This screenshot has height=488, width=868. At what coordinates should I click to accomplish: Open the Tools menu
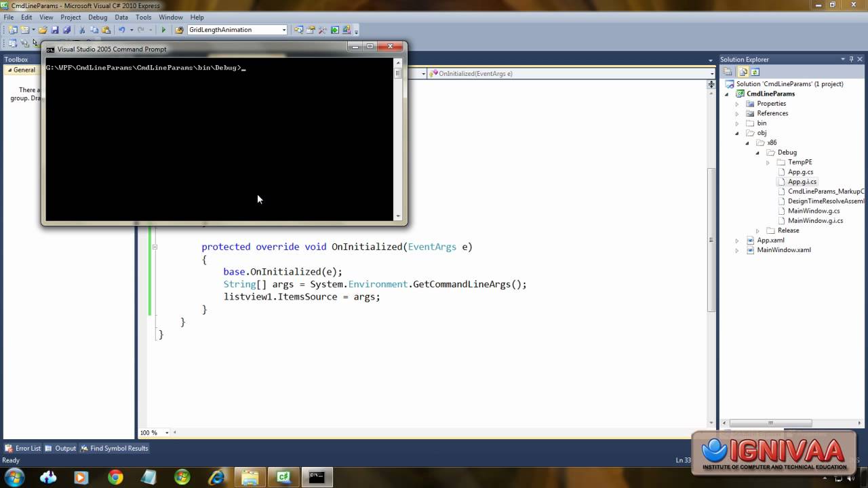(143, 17)
